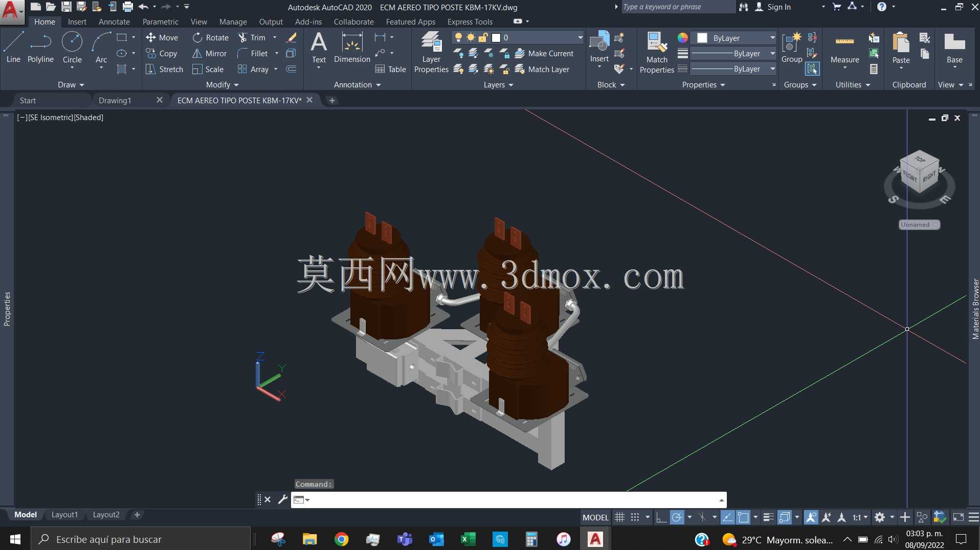
Task: Use the Trim tool
Action: coord(252,37)
